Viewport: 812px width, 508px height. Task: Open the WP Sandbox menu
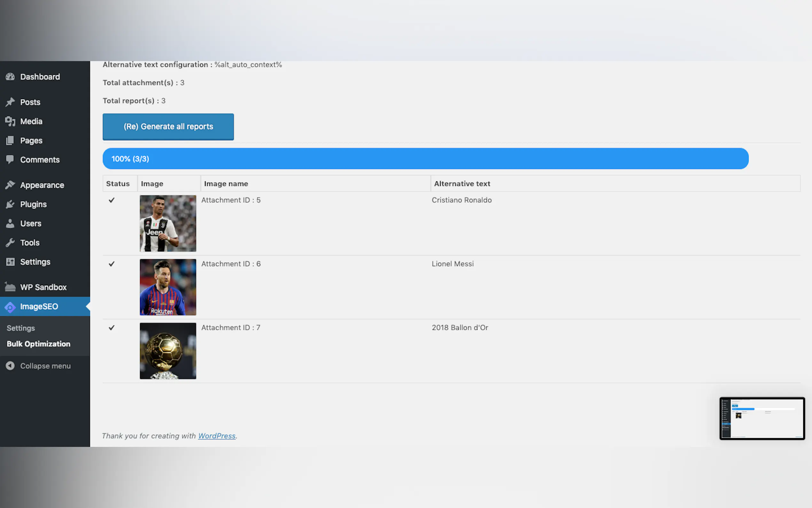pos(43,287)
